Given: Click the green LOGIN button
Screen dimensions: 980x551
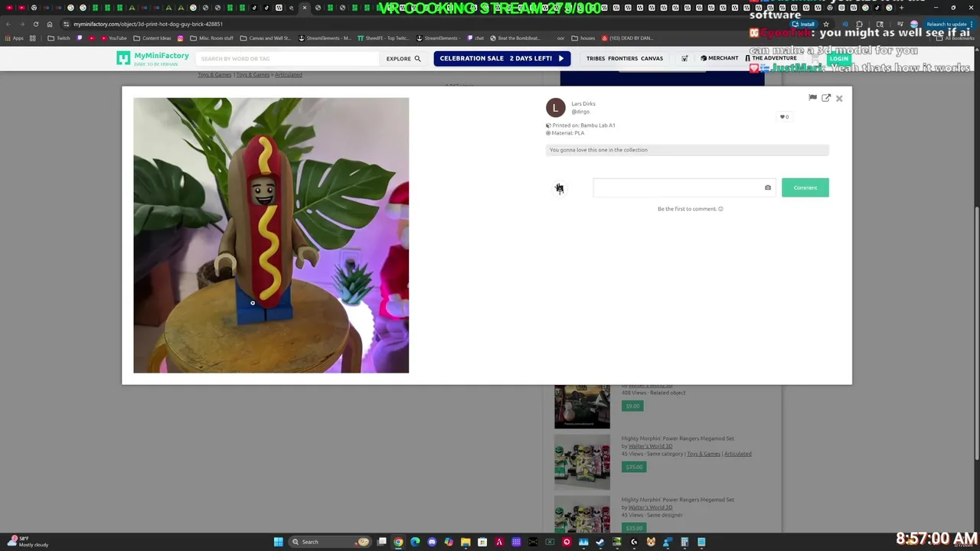Looking at the screenshot, I should coord(838,59).
